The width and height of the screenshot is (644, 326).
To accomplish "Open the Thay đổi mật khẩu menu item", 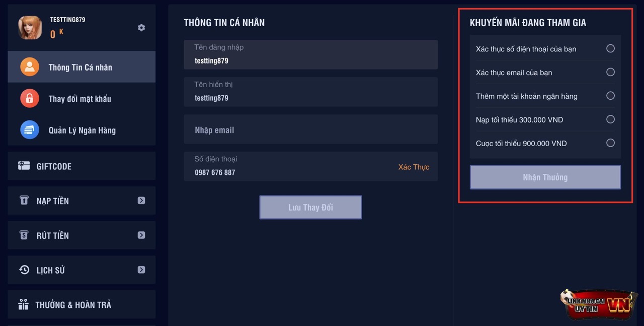I will tap(80, 99).
